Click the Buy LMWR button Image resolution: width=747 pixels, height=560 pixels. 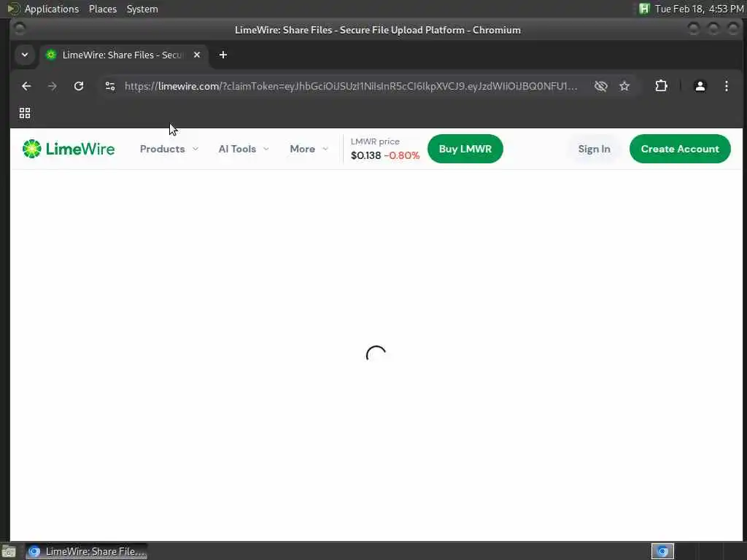[465, 149]
